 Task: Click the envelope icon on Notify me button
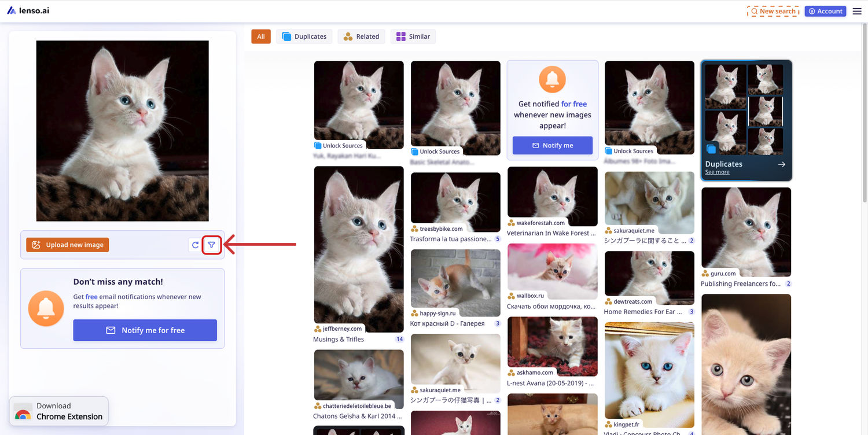pyautogui.click(x=536, y=145)
